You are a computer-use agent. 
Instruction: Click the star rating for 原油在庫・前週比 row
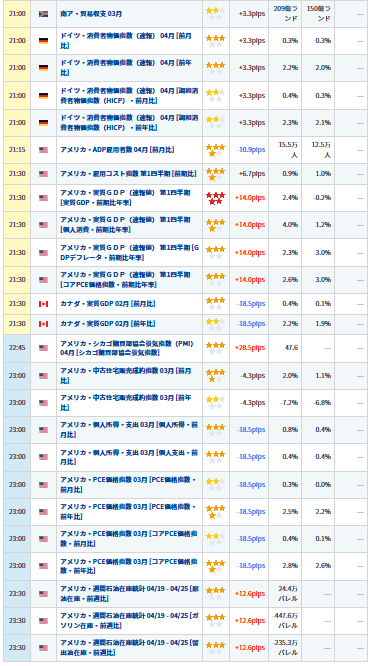point(215,593)
